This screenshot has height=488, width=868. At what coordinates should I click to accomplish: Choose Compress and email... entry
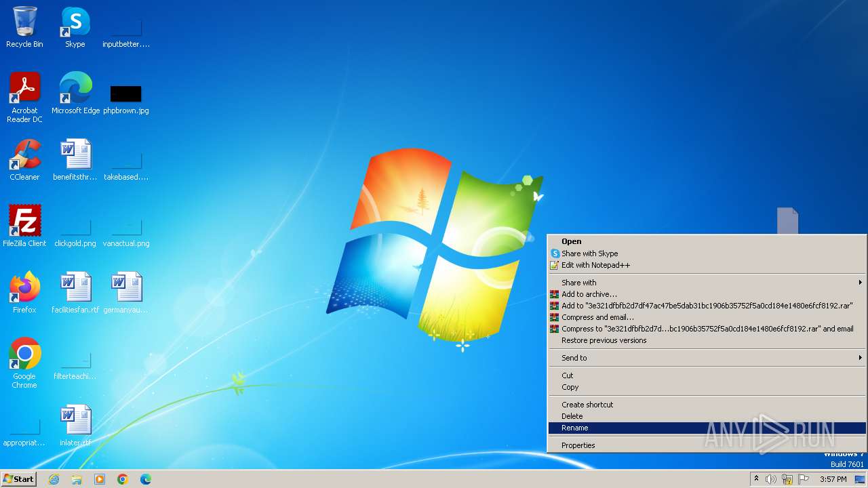tap(707, 317)
